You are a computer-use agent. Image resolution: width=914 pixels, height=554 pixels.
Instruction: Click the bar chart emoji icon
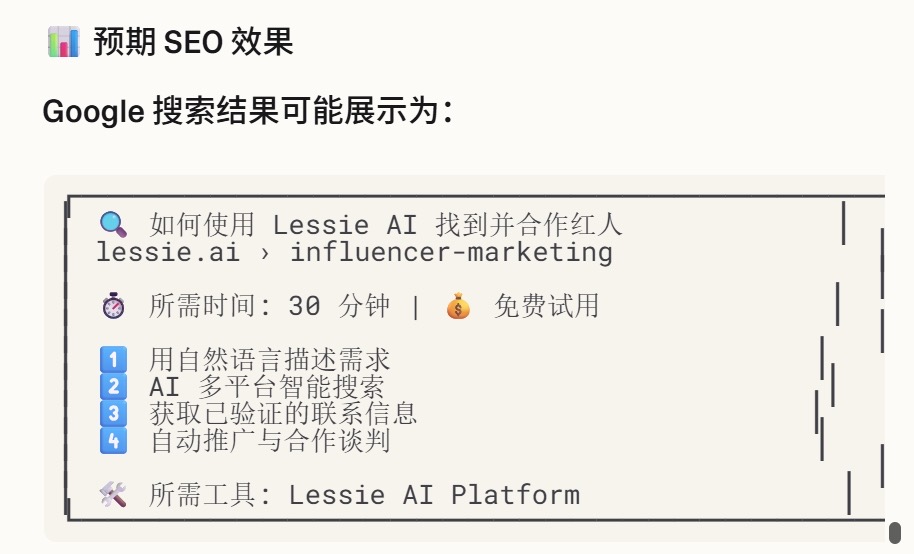63,42
